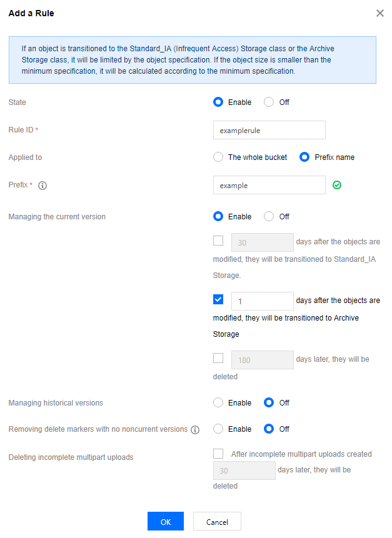Focus the Prefix text field containing example
This screenshot has width=392, height=538.
click(269, 186)
